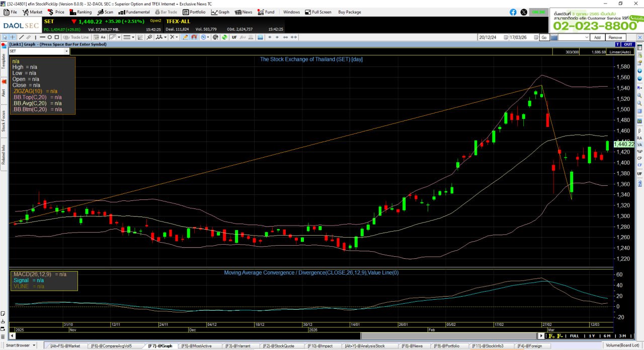
Task: Click the Facebook icon in the header
Action: tap(513, 12)
